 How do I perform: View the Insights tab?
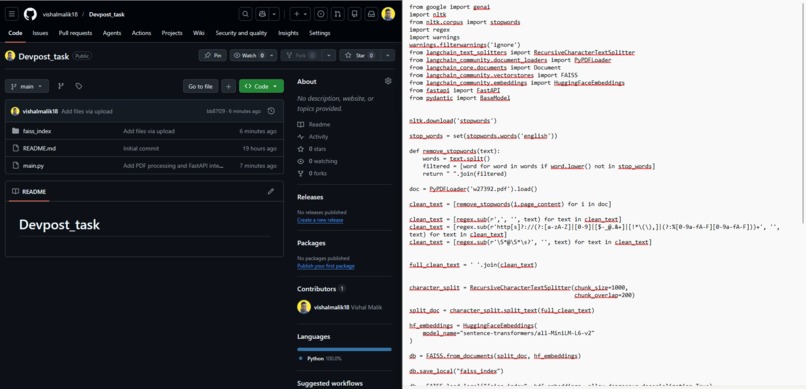[288, 33]
